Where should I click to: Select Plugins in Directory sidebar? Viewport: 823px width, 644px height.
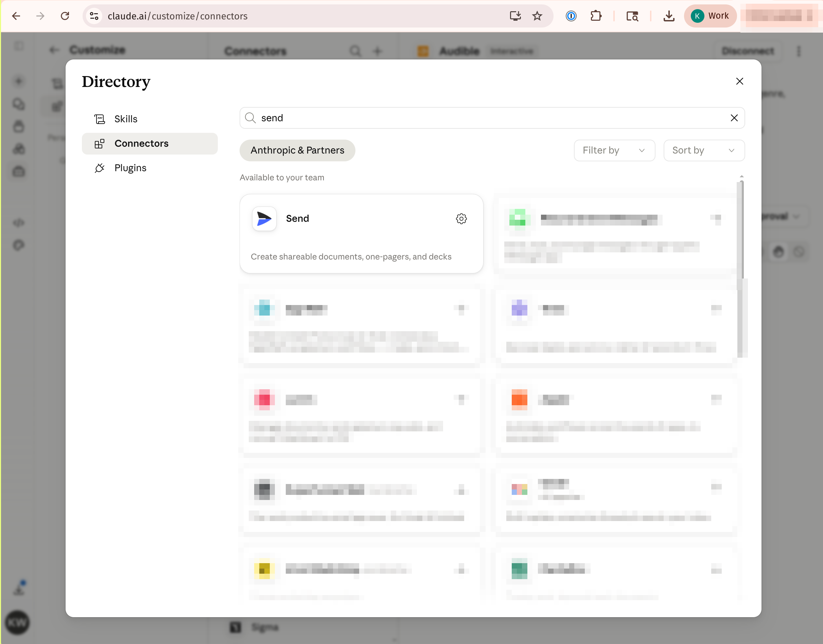150,168
